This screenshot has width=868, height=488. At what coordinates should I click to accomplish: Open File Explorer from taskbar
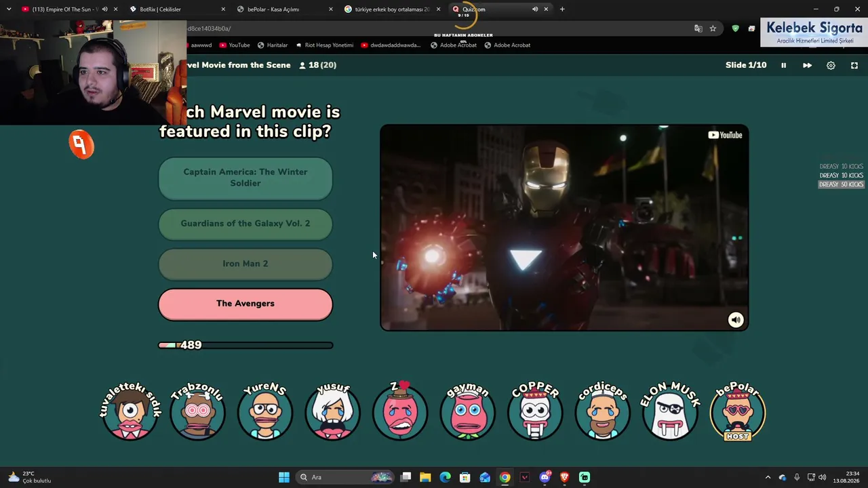425,477
